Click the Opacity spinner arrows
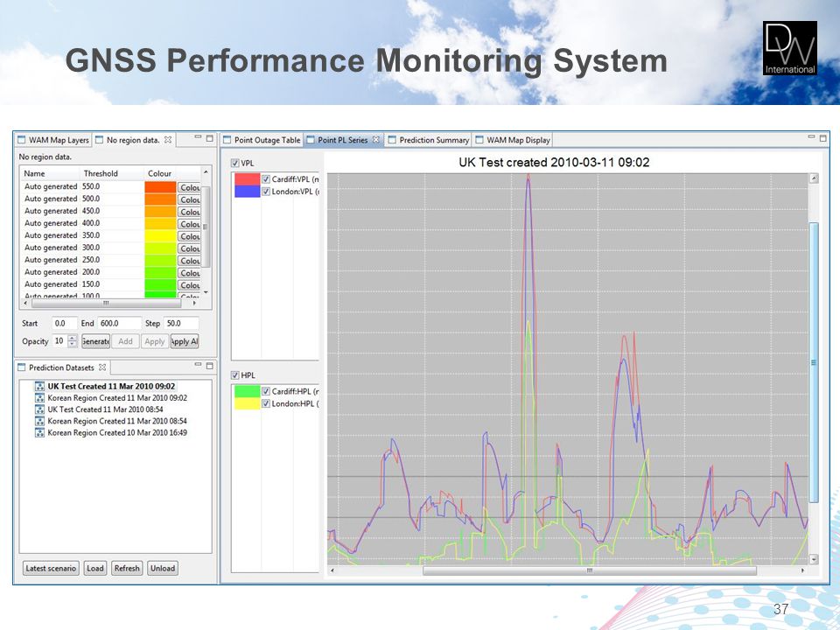Viewport: 840px width, 630px height. (x=73, y=340)
